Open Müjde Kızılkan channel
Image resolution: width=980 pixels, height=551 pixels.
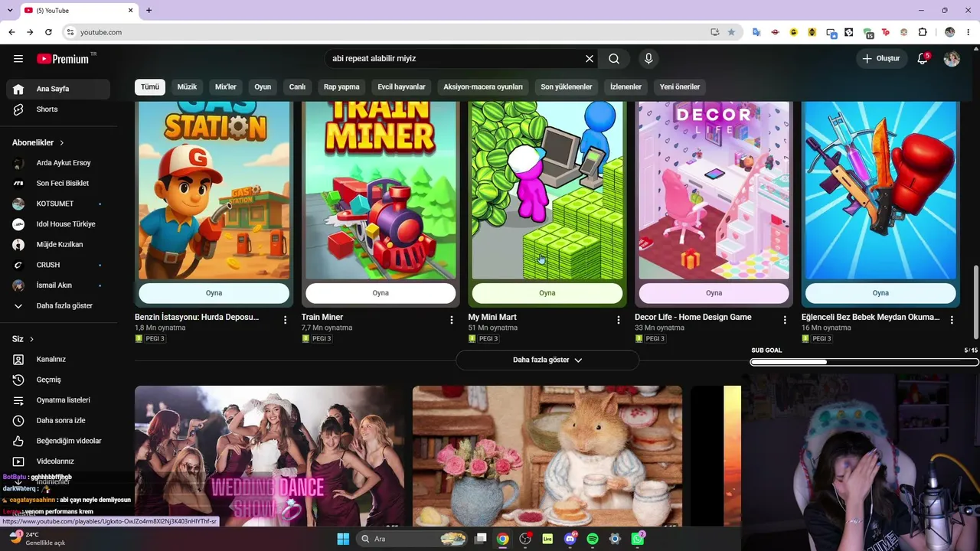[58, 244]
